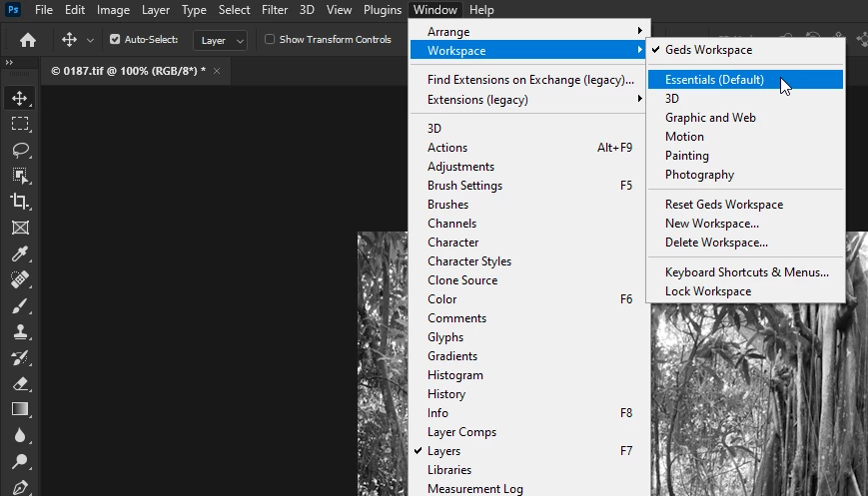Open the Filter menu
This screenshot has height=496, width=868.
click(x=275, y=10)
